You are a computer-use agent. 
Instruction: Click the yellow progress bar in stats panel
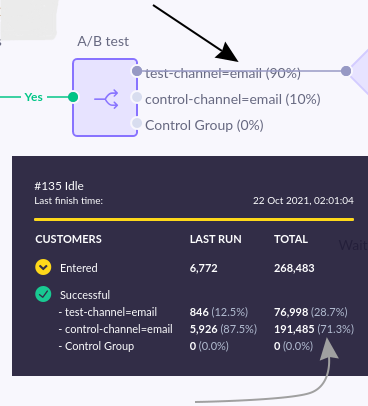[194, 220]
